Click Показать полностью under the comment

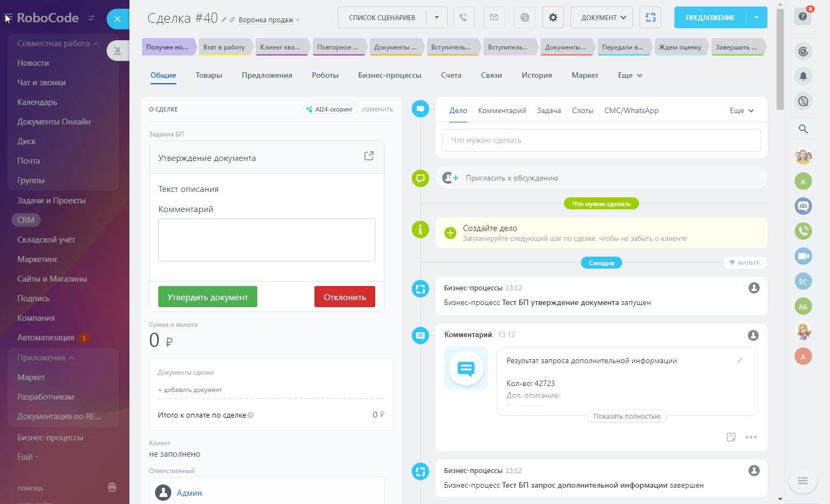point(627,416)
